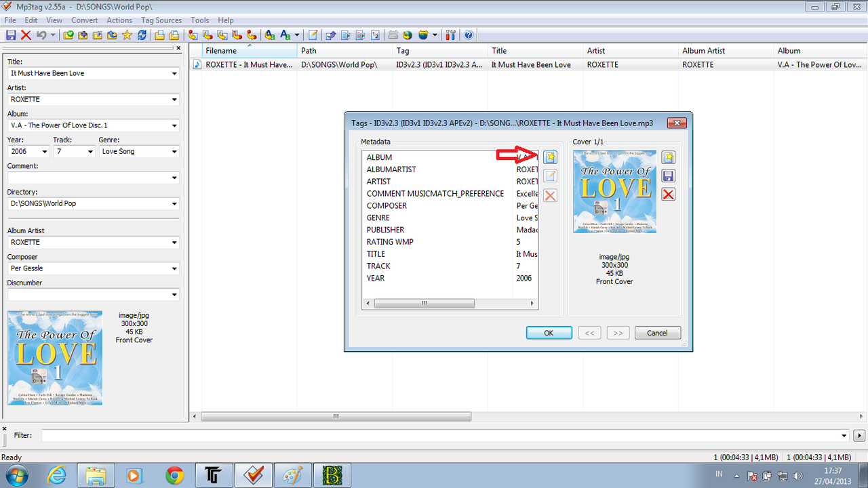Image resolution: width=868 pixels, height=488 pixels.
Task: Click the Add directory folder-plus toolbar icon
Action: (83, 35)
